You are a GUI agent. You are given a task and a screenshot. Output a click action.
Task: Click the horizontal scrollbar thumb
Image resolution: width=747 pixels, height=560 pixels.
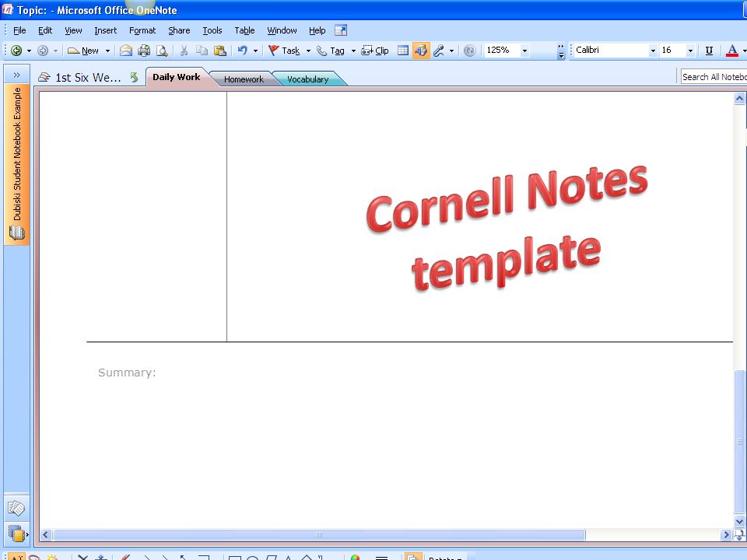[x=319, y=535]
